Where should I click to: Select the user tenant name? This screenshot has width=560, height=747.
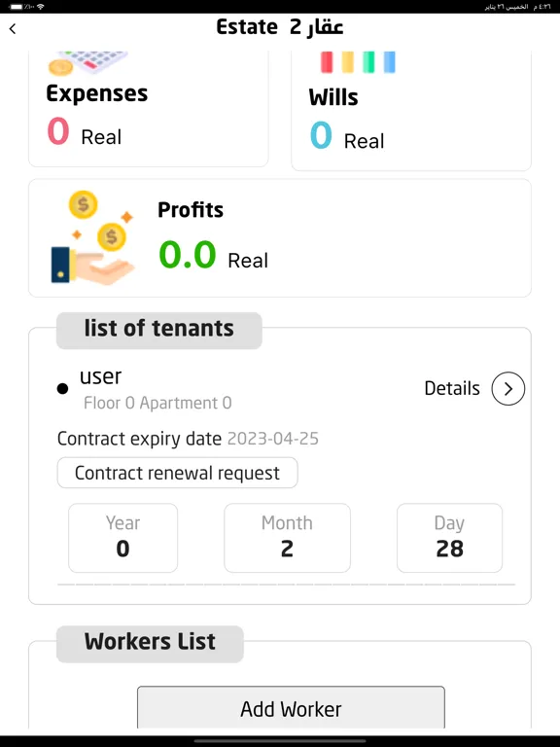pyautogui.click(x=100, y=376)
